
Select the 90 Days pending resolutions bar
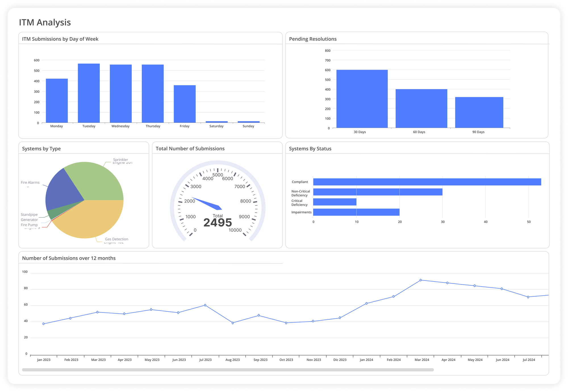(479, 112)
